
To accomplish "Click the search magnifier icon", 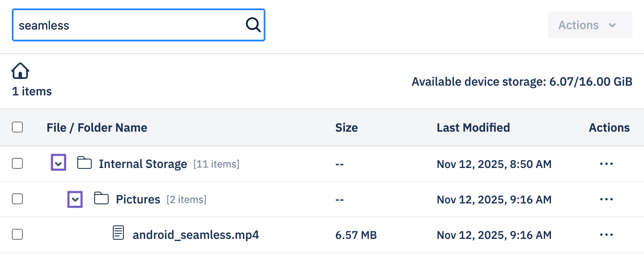I will pyautogui.click(x=253, y=25).
